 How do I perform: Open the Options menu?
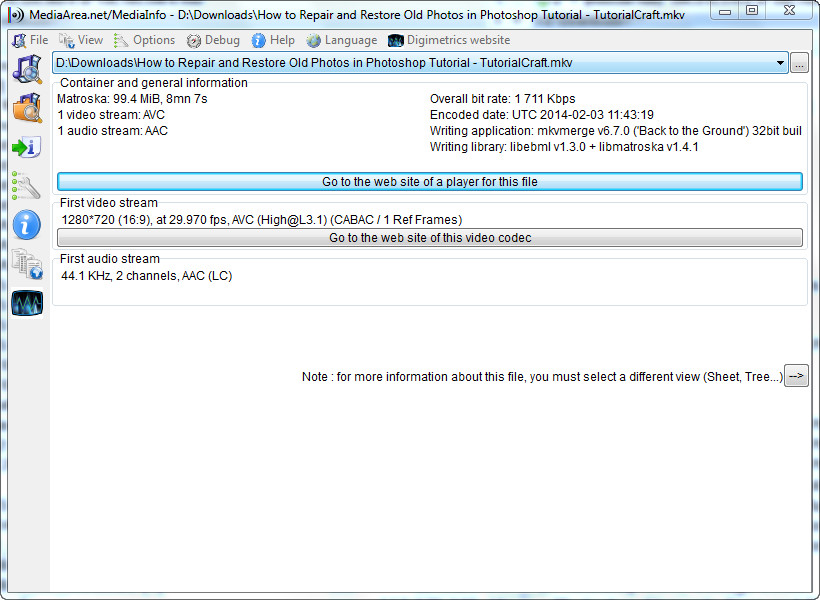[144, 40]
